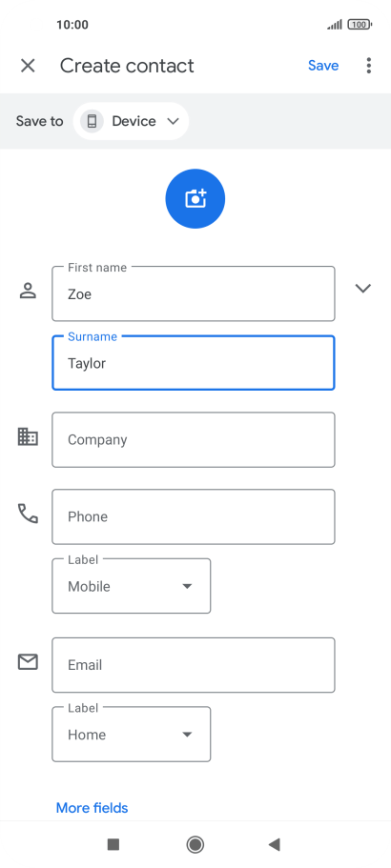Image resolution: width=391 pixels, height=868 pixels.
Task: Save the new contact
Action: (323, 66)
